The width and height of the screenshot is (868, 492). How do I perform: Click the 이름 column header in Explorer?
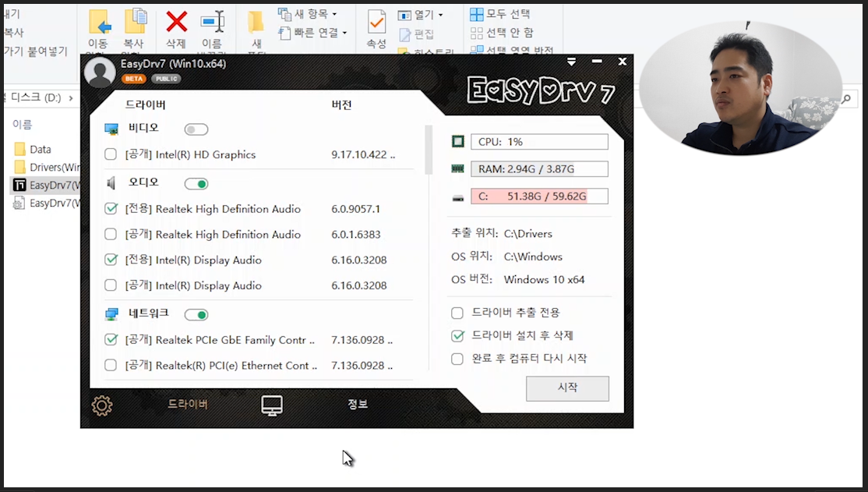[22, 125]
